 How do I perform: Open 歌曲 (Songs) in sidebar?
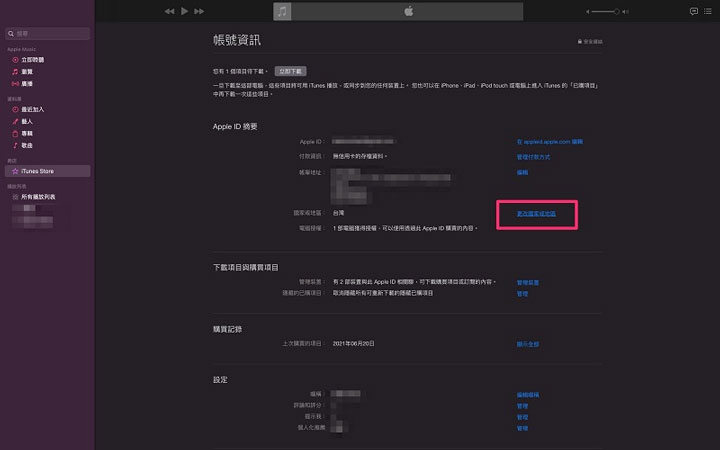(27, 145)
